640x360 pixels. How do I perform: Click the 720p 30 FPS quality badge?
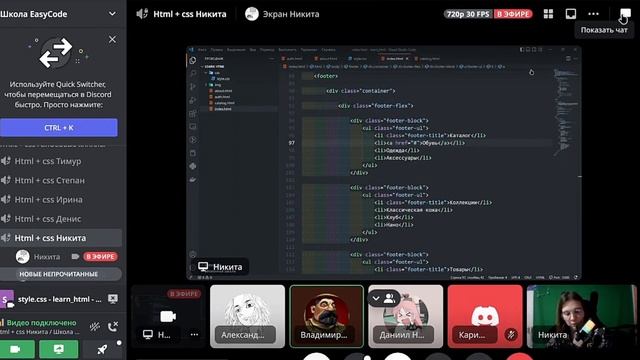point(468,14)
